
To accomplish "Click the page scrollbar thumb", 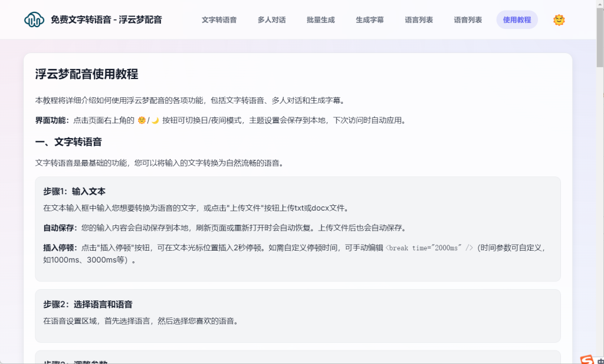I will pos(600,37).
